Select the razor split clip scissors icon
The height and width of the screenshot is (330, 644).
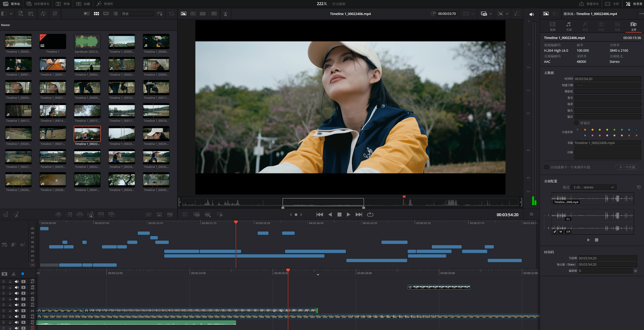coord(13,274)
